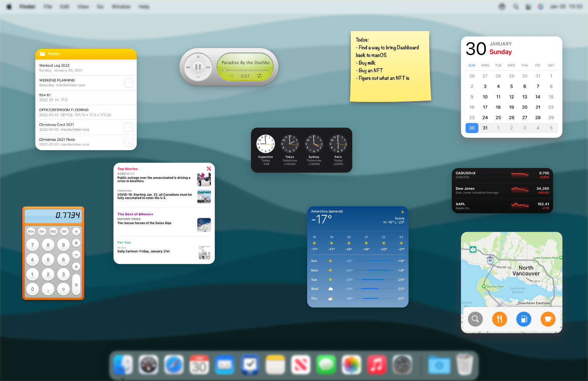
Task: Open the restaurants search on the Maps widget
Action: point(499,319)
